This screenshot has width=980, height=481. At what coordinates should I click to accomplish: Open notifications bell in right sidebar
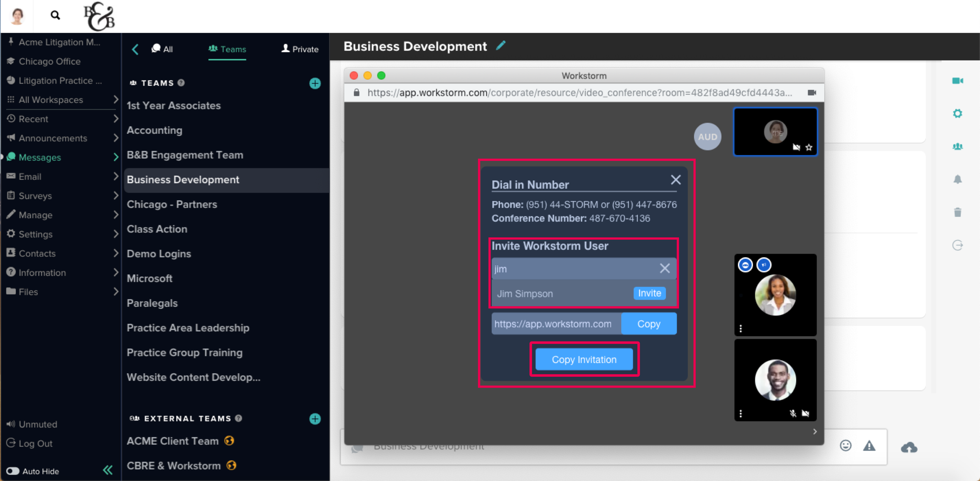958,179
